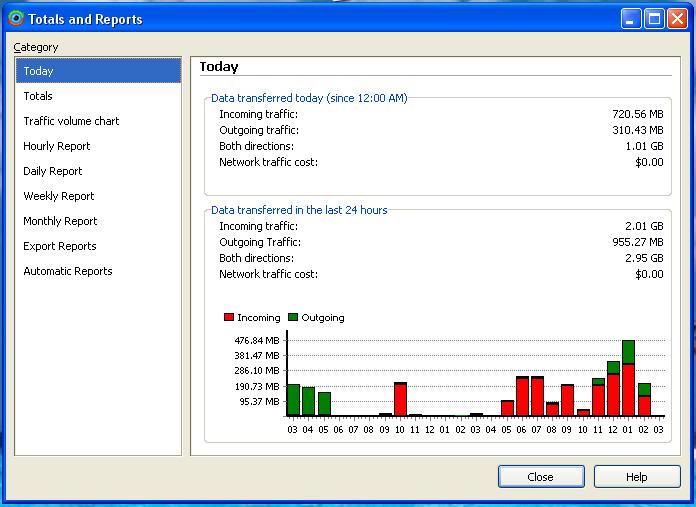The image size is (696, 507).
Task: Open the Hourly Report
Action: point(57,146)
